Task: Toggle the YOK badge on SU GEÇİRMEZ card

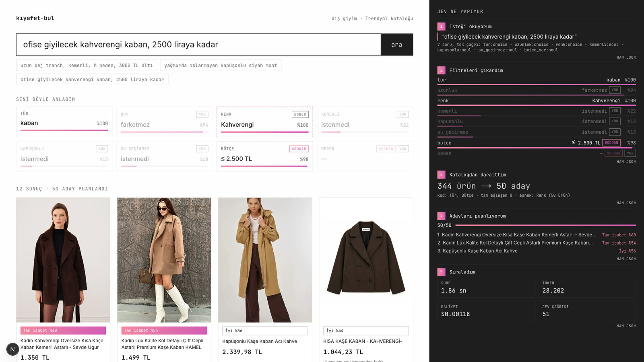Action: pyautogui.click(x=202, y=149)
